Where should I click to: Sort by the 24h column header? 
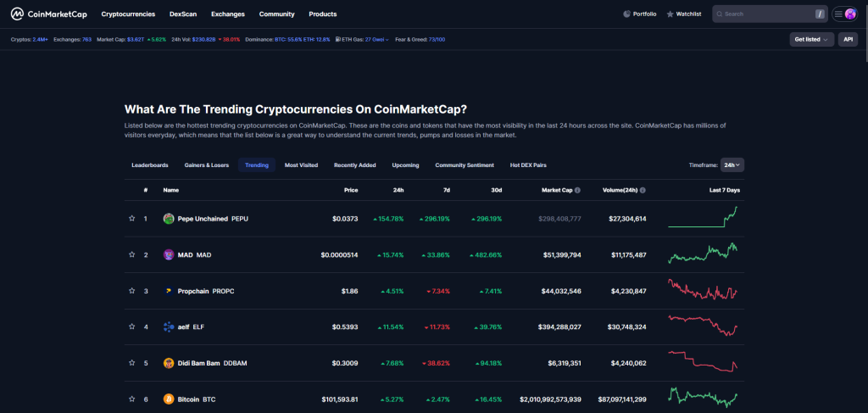pos(398,190)
